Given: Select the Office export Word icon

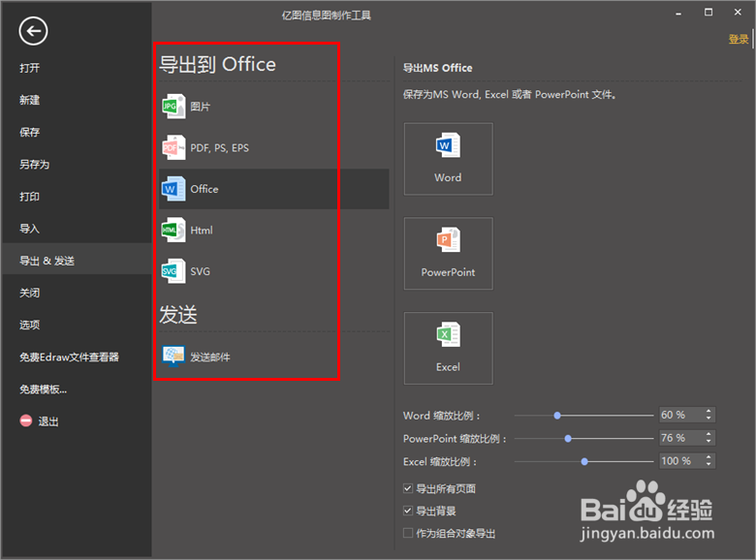Looking at the screenshot, I should click(173, 189).
